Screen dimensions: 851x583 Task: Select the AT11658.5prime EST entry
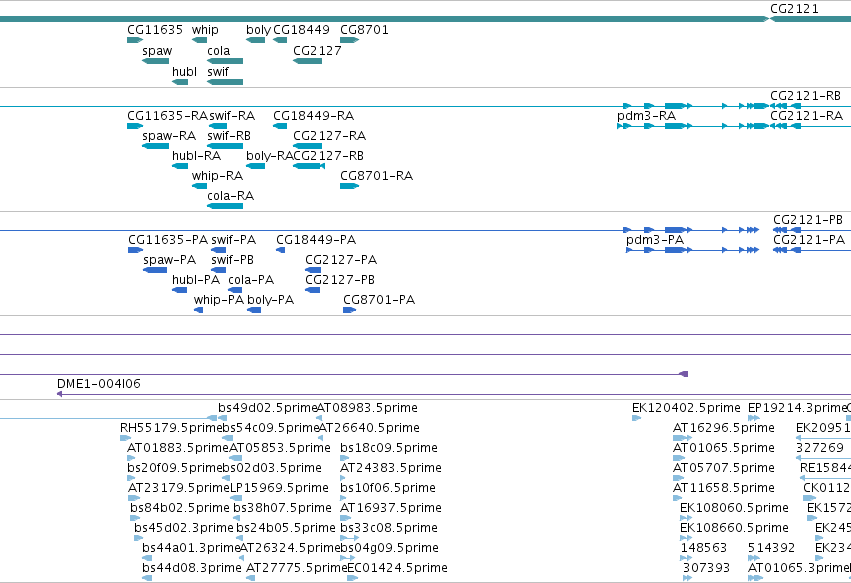pos(723,488)
